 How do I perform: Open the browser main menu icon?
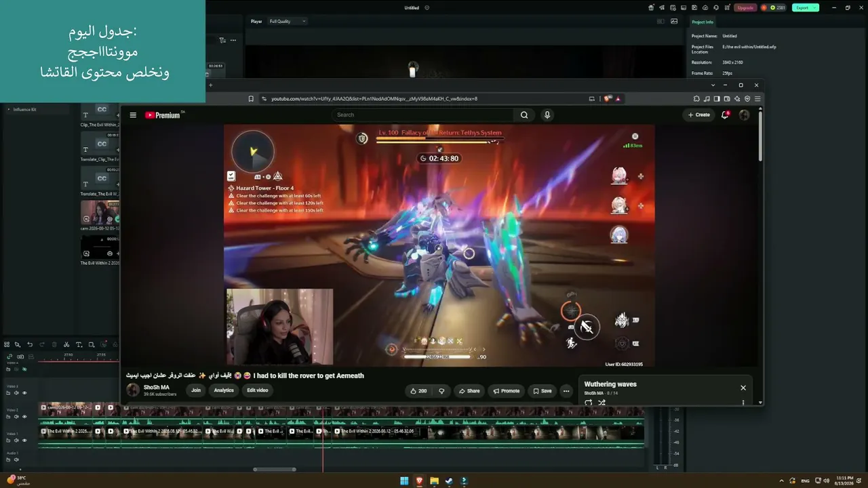(x=757, y=99)
